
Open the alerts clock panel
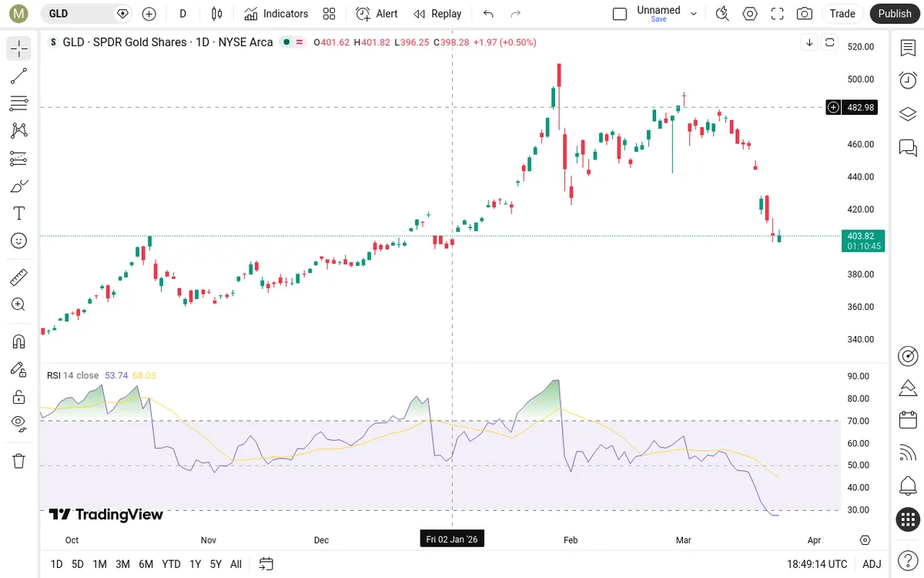[x=908, y=80]
